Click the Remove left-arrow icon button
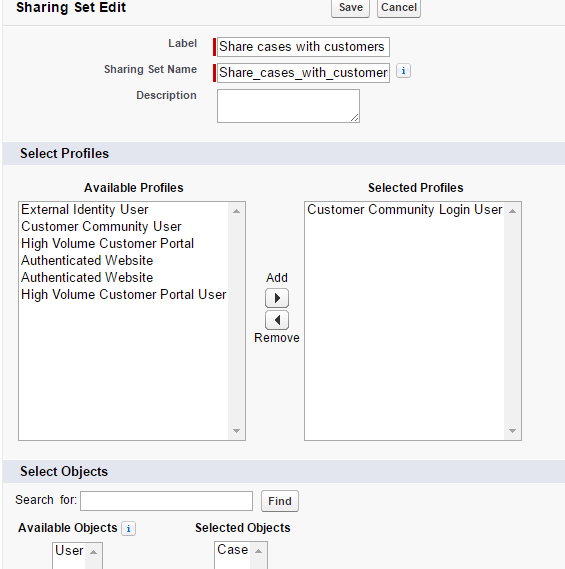This screenshot has width=565, height=569. pos(277,320)
